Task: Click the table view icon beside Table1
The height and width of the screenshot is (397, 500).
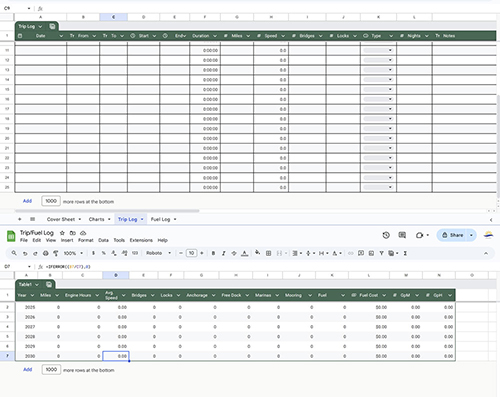Action: 49,284
